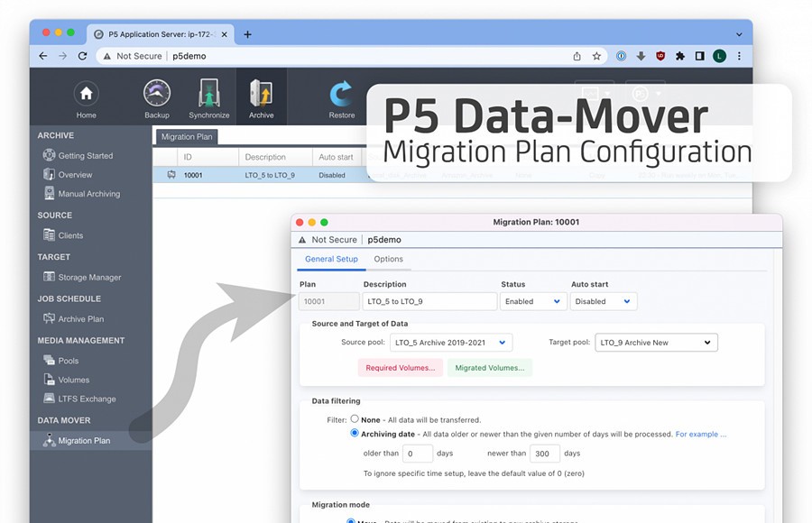Reload the browser page

(x=82, y=56)
